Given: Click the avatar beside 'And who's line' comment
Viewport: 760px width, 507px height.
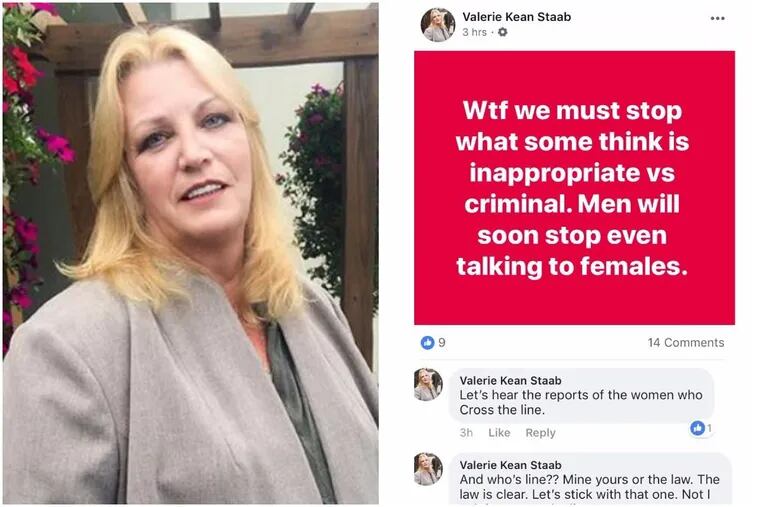Looking at the screenshot, I should (x=428, y=469).
